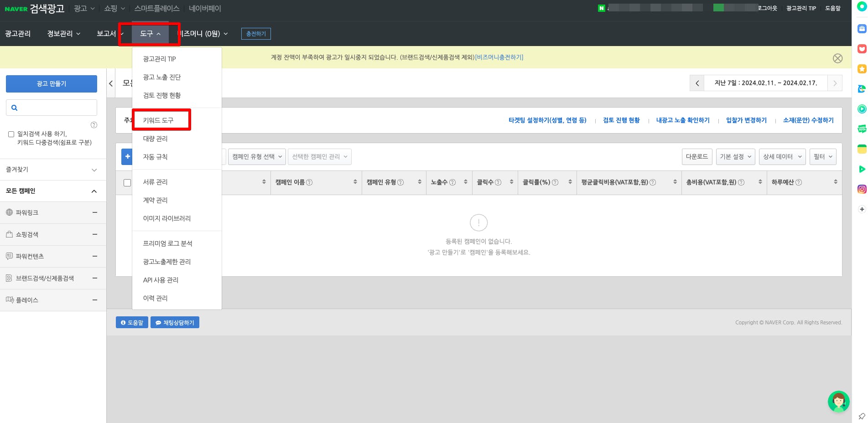
Task: Click help icon next to 캠페인 유형 header
Action: (400, 182)
